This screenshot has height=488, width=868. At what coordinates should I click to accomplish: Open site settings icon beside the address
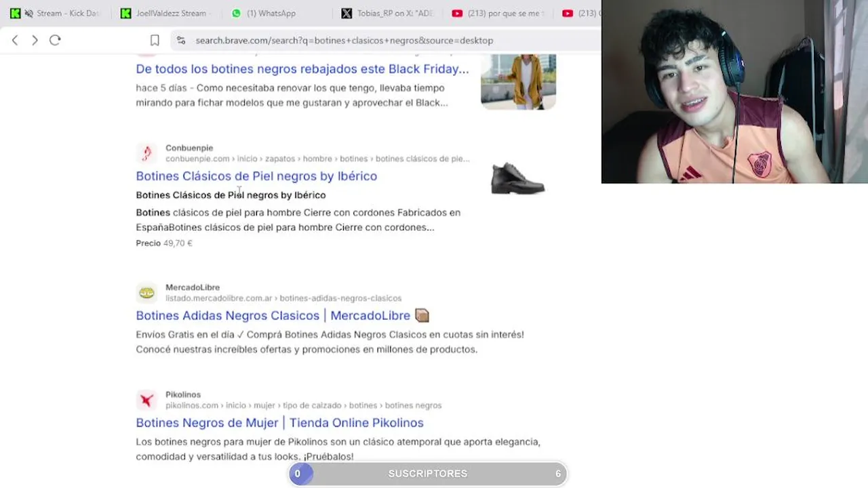pos(180,40)
